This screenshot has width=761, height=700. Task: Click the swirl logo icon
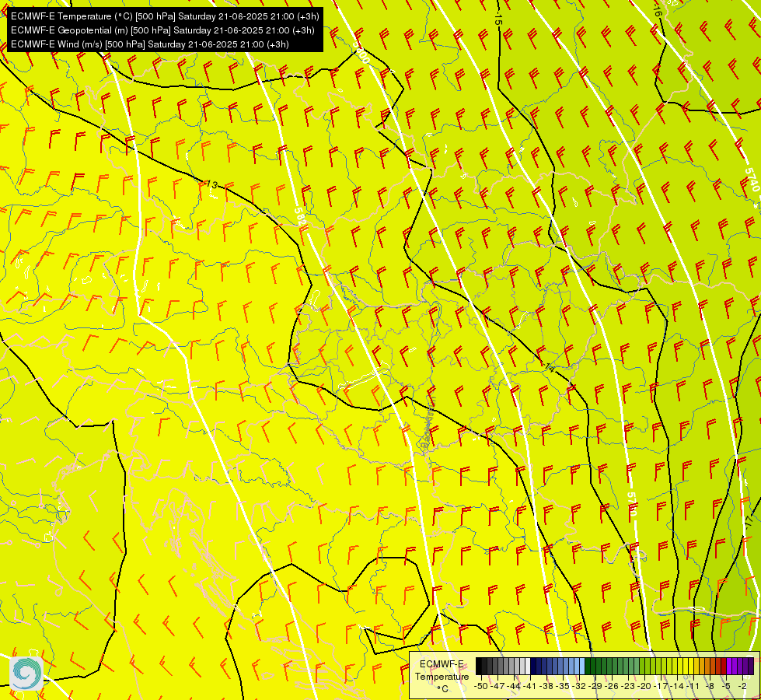point(26,674)
